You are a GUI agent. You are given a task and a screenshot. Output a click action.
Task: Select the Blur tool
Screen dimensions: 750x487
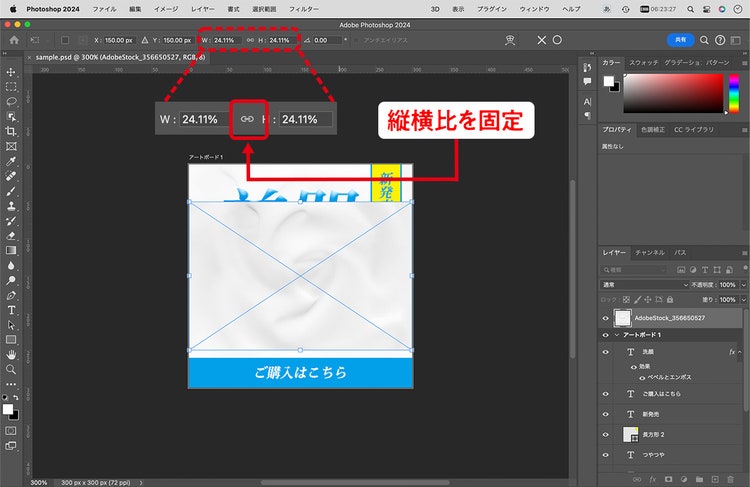pyautogui.click(x=11, y=266)
